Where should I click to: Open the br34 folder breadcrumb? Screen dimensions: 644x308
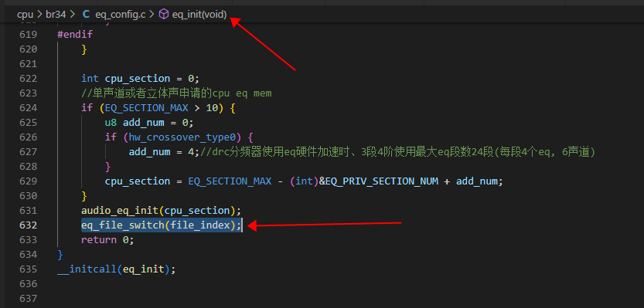[56, 15]
